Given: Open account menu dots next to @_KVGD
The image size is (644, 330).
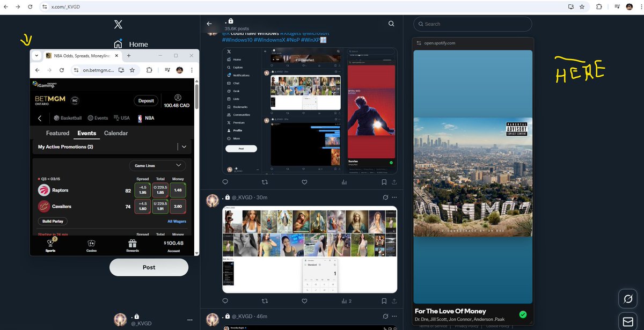Looking at the screenshot, I should pos(189,320).
